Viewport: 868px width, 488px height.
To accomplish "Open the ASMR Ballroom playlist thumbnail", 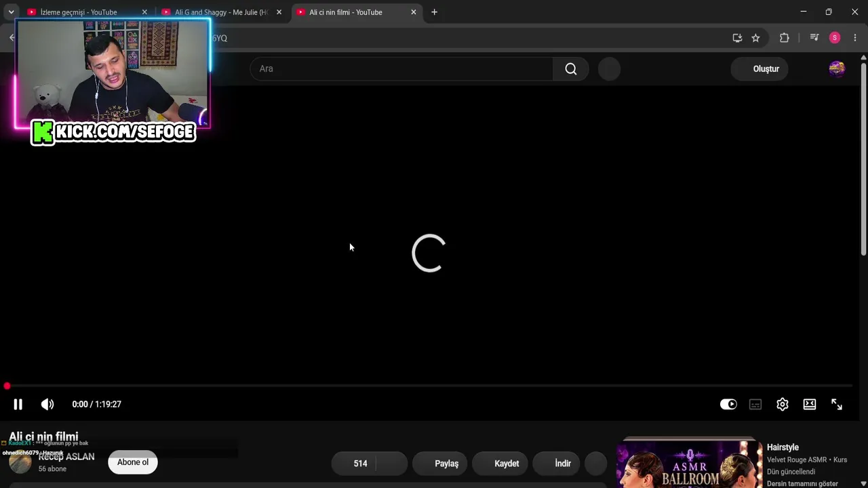I will pyautogui.click(x=689, y=465).
